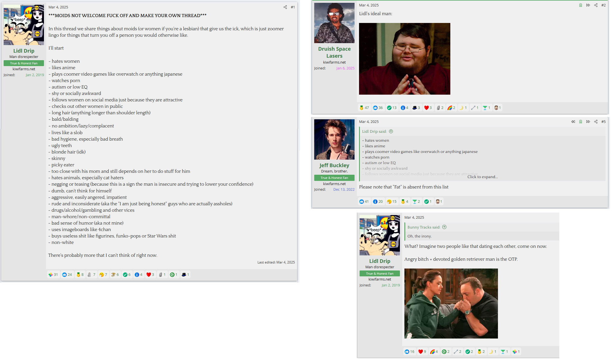
Task: Click the green award ribbon icon on post #5
Action: tap(581, 122)
